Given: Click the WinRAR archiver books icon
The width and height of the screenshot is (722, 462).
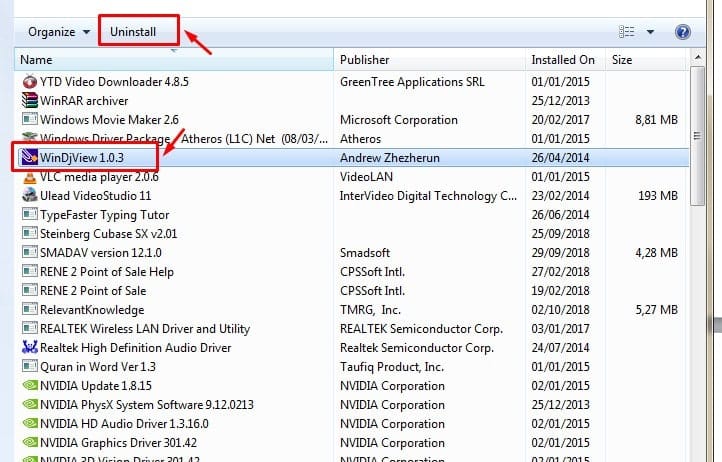Looking at the screenshot, I should coord(29,100).
